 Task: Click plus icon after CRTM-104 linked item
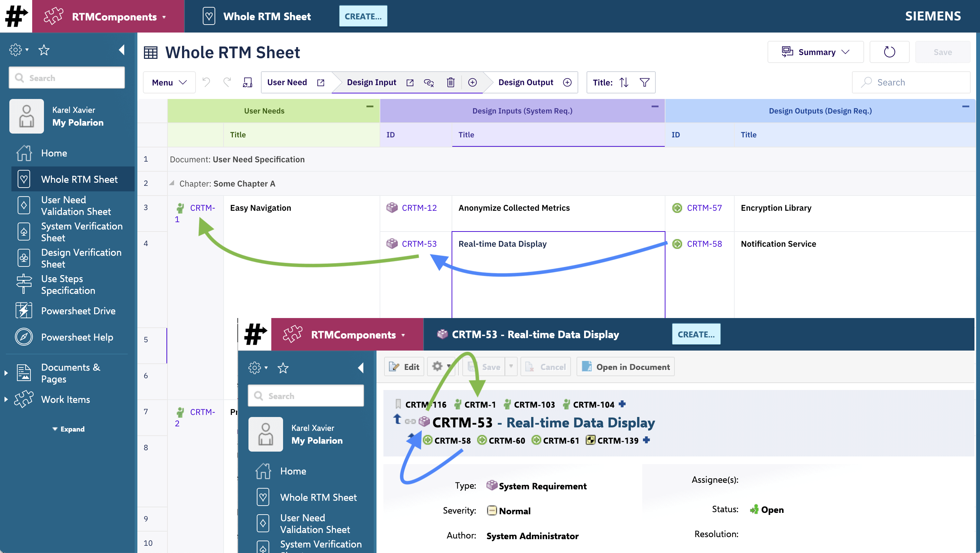[622, 404]
